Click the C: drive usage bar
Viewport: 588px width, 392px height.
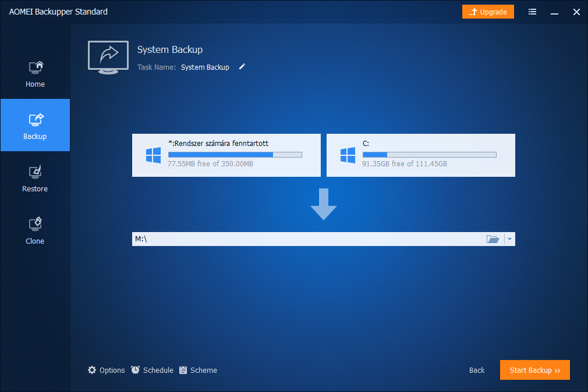coord(430,155)
